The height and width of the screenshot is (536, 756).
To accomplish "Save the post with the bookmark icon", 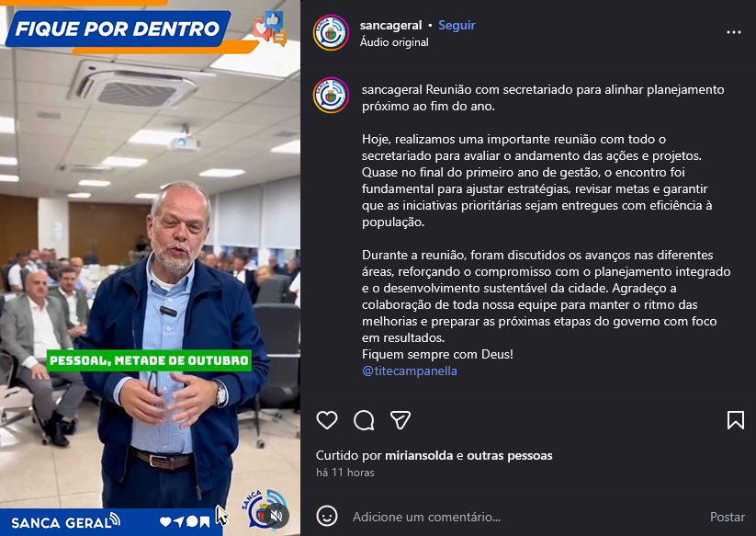I will click(735, 420).
